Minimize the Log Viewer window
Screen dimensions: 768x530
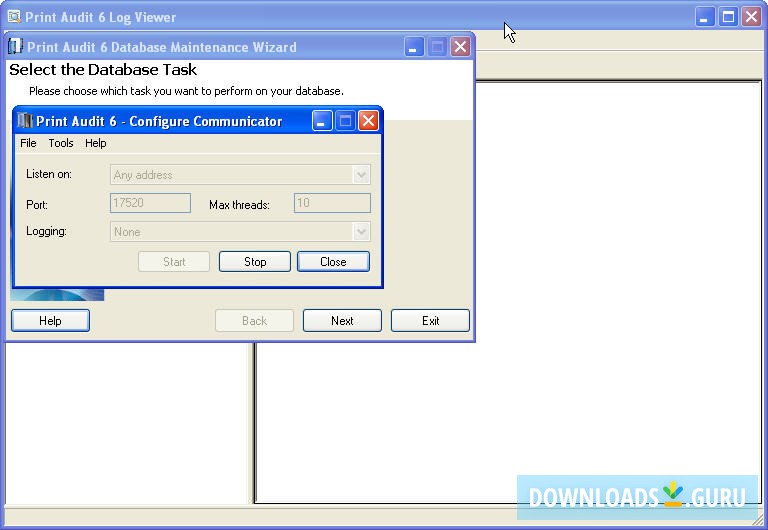(x=705, y=17)
